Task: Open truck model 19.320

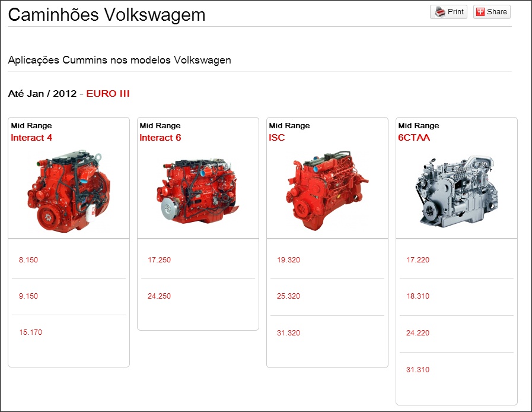Action: click(288, 260)
